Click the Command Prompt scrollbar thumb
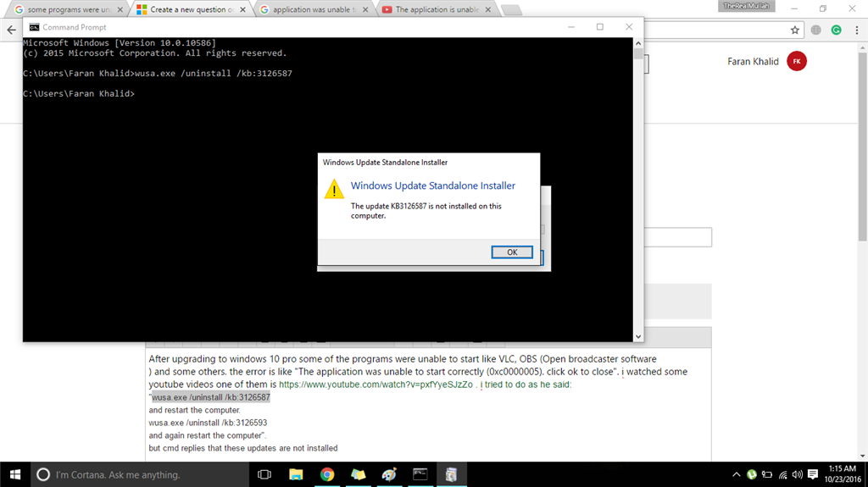The height and width of the screenshot is (487, 868). point(638,53)
